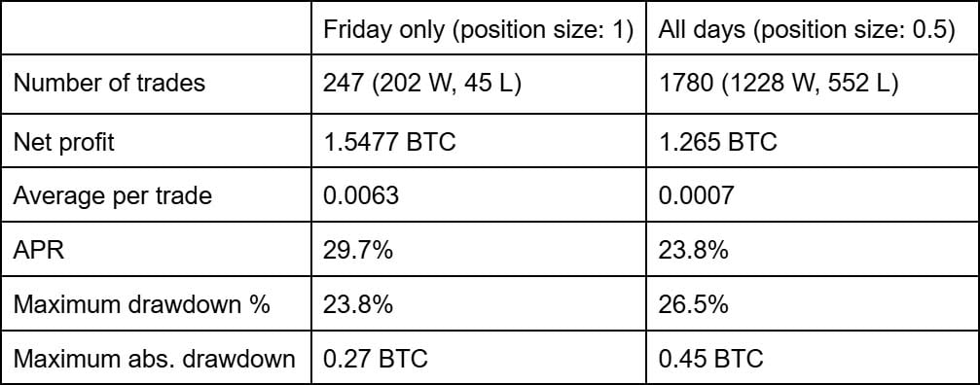980x385 pixels.
Task: Click the '1.265 BTC' net profit cell
Action: pyautogui.click(x=813, y=140)
